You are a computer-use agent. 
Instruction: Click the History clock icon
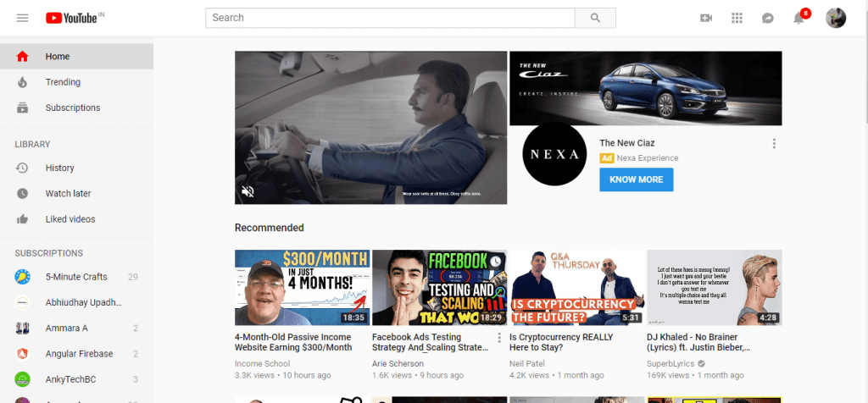pos(22,168)
